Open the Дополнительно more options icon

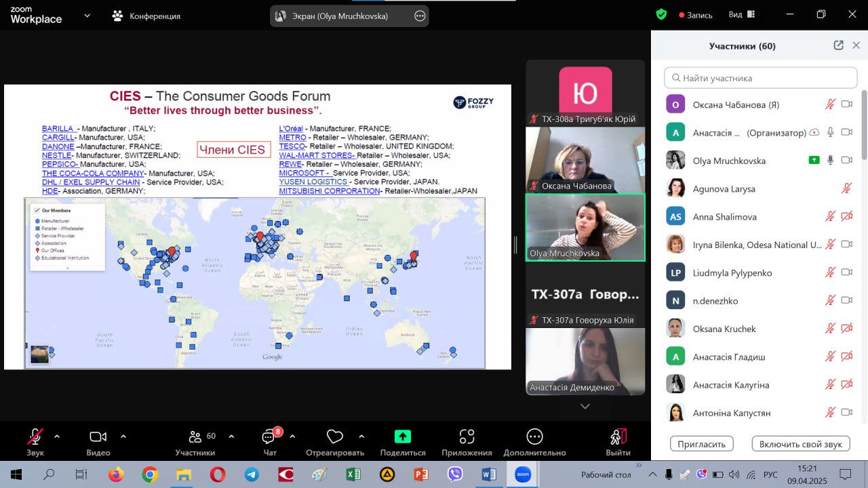coord(534,436)
